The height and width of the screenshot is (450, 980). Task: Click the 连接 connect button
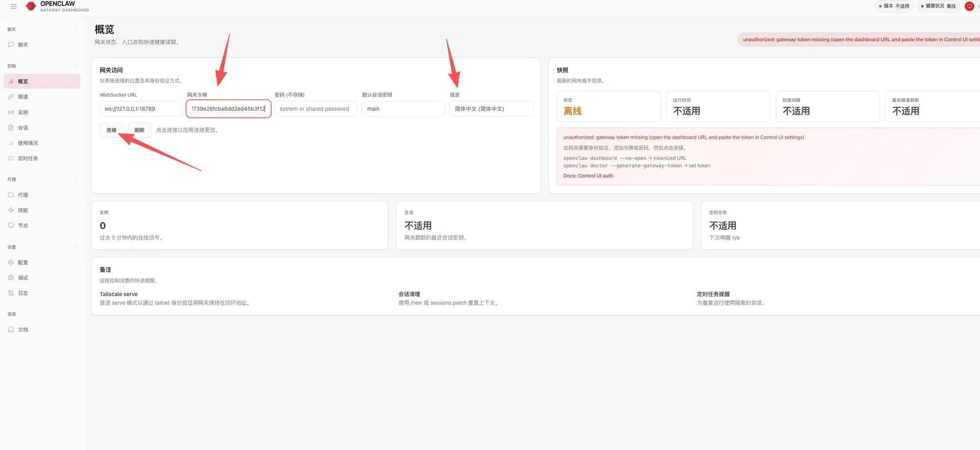point(111,130)
